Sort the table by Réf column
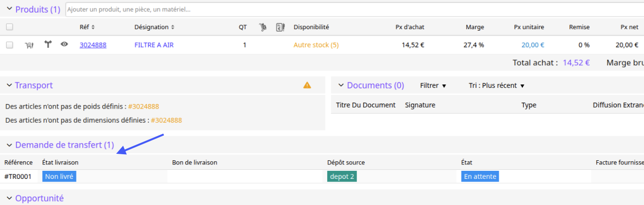Screen dimensions: 644x205 click(x=87, y=27)
